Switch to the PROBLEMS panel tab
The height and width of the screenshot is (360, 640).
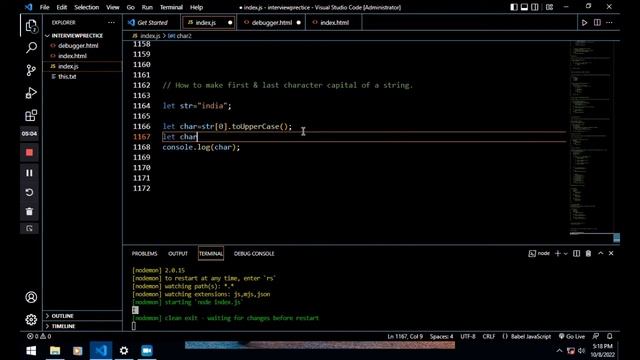click(144, 253)
